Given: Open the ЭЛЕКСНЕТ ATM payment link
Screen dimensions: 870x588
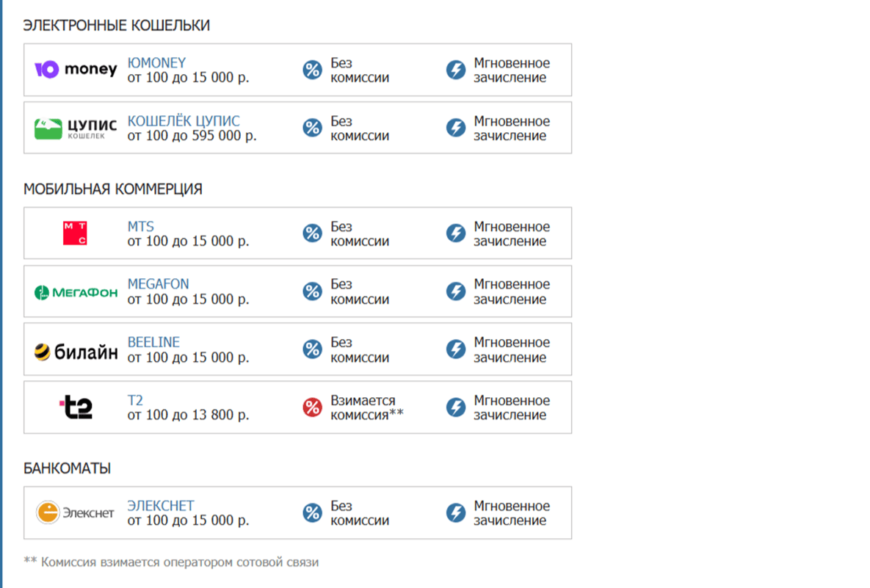Looking at the screenshot, I should [161, 506].
